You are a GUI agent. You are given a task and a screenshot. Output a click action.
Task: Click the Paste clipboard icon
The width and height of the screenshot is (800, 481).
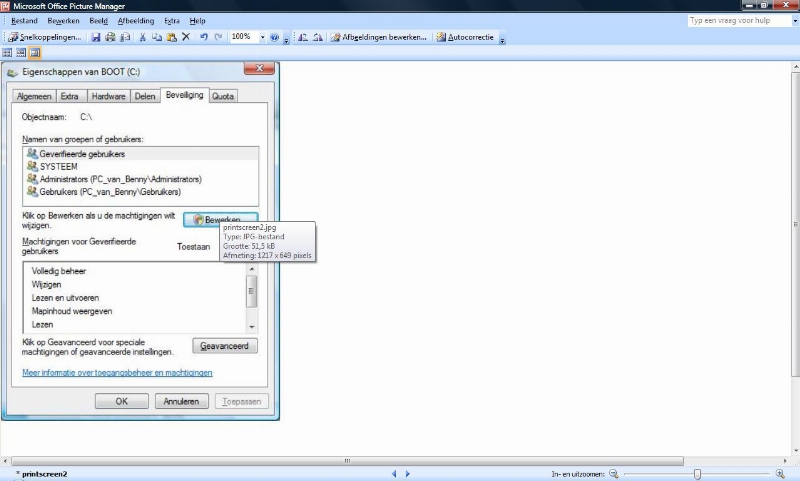172,37
